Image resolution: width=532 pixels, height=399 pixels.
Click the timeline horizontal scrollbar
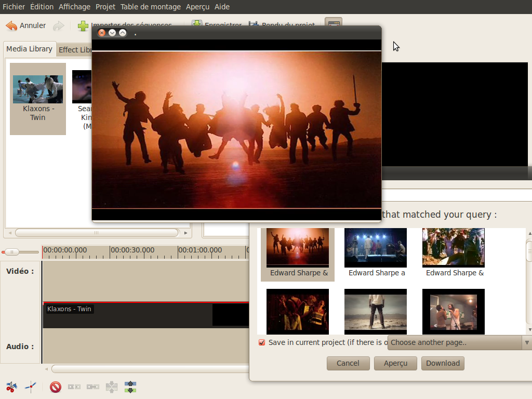150,369
